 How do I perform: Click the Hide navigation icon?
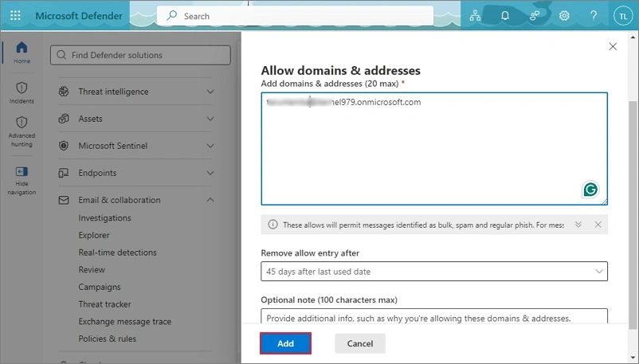[22, 171]
